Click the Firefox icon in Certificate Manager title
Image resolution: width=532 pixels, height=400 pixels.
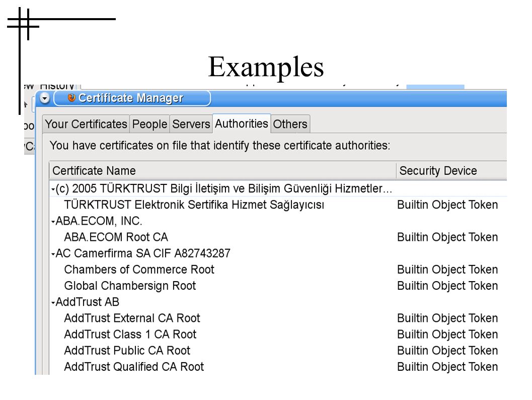(x=71, y=98)
